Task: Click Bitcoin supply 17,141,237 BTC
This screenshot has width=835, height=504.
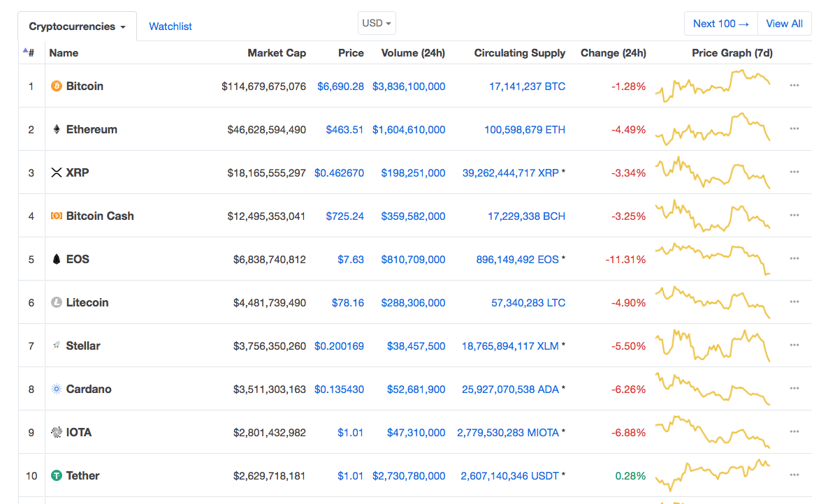Action: point(527,87)
